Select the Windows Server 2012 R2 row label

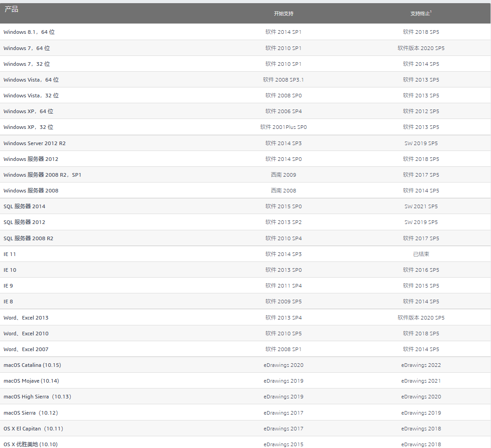[x=35, y=143]
